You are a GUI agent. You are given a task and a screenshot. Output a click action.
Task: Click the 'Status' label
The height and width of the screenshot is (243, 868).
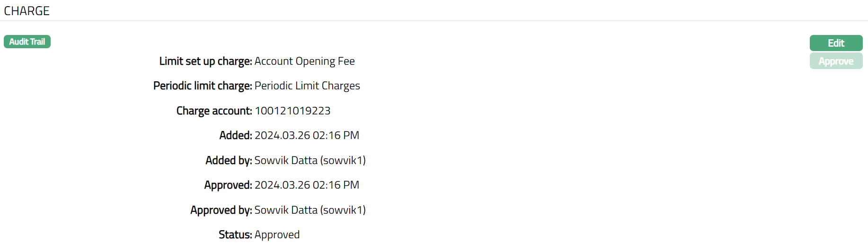click(235, 235)
